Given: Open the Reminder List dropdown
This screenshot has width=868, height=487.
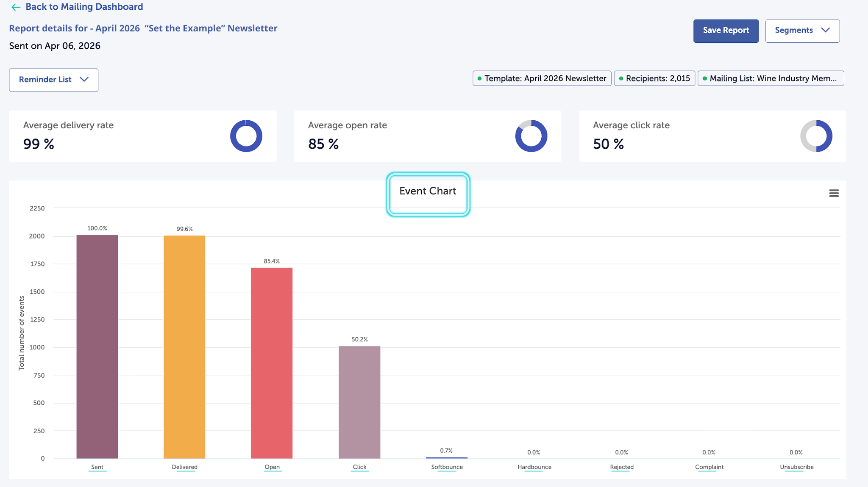Looking at the screenshot, I should tap(53, 80).
